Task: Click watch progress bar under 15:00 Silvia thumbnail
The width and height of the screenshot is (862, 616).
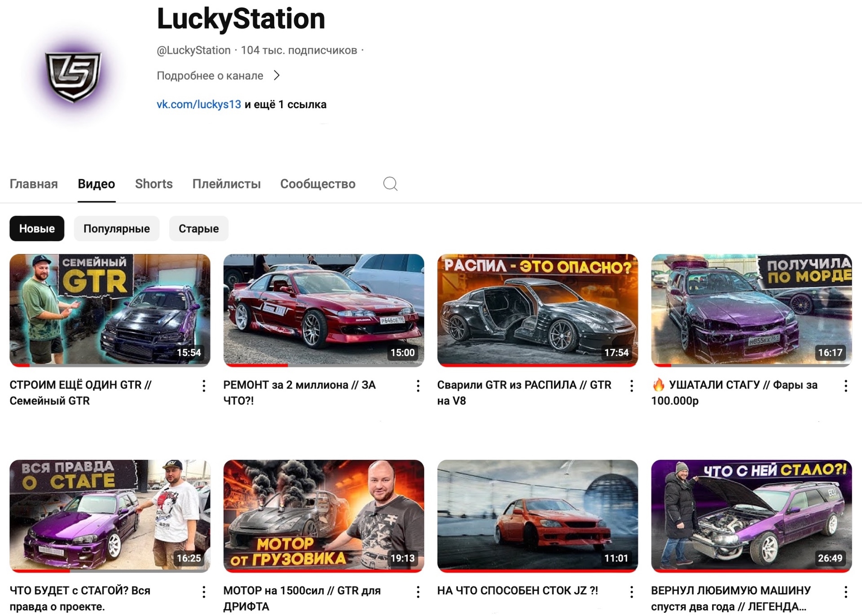Action: point(324,365)
